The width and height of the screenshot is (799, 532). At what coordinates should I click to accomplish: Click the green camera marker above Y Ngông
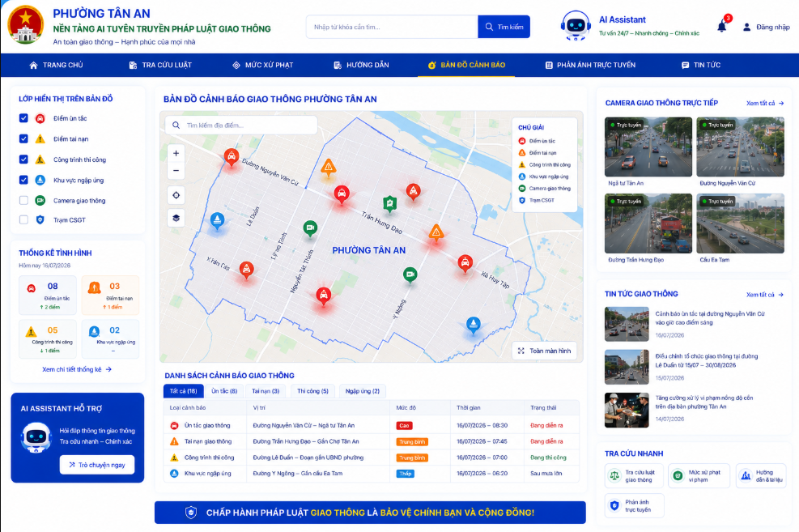tap(410, 275)
